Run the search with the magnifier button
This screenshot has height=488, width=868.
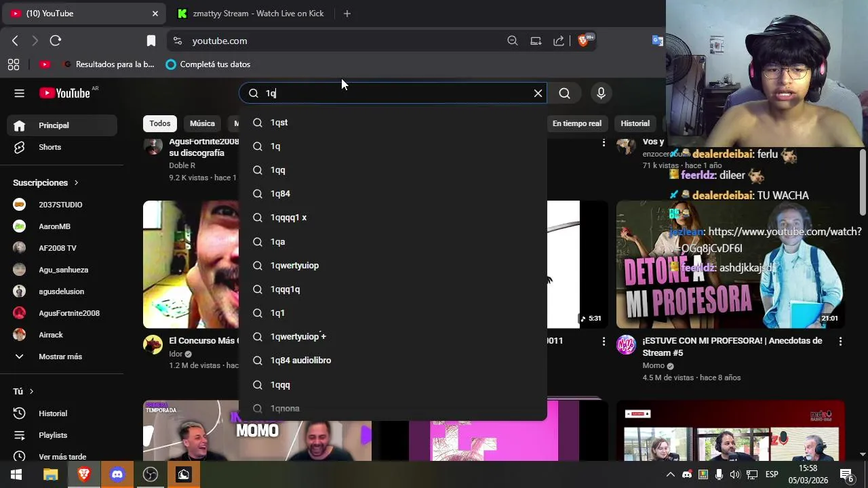pyautogui.click(x=564, y=94)
